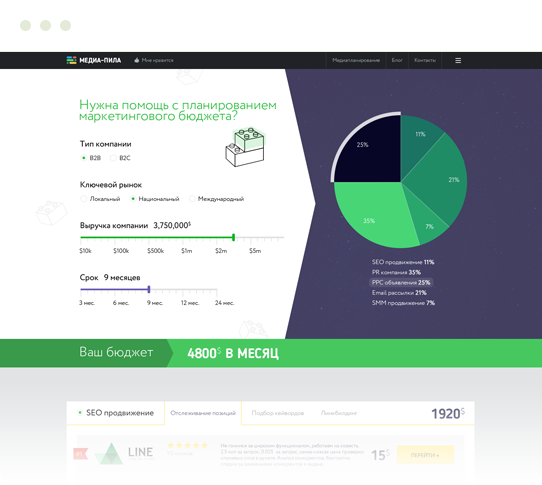Click legend entry SMM продвижение 7%

(403, 303)
